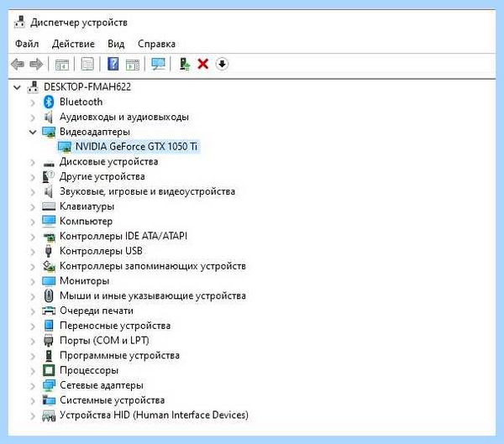Click the Device Manager title bar icon
The width and height of the screenshot is (504, 444).
tap(19, 22)
